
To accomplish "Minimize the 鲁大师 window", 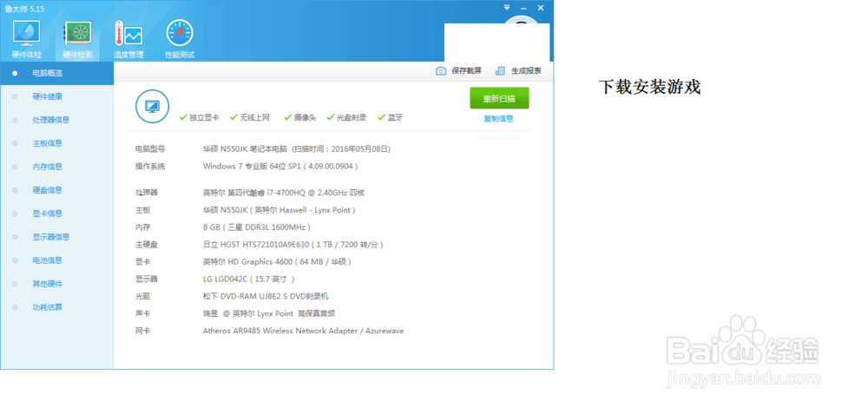I will 525,8.
